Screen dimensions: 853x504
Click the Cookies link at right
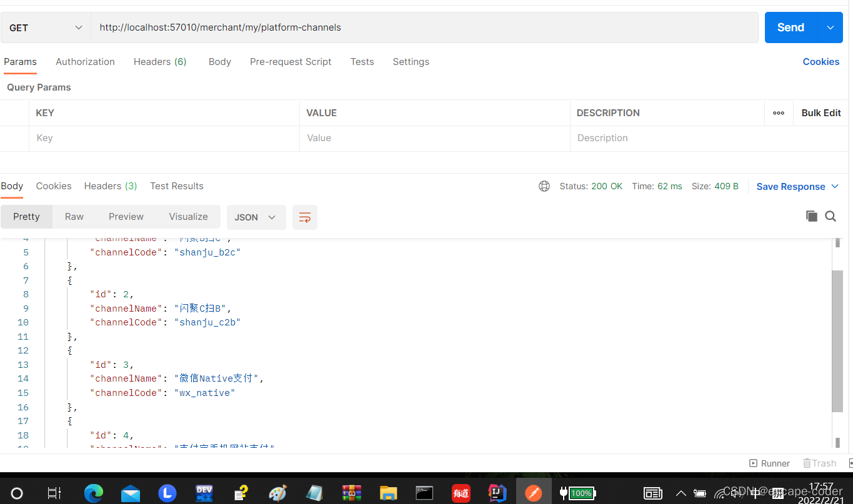point(821,62)
